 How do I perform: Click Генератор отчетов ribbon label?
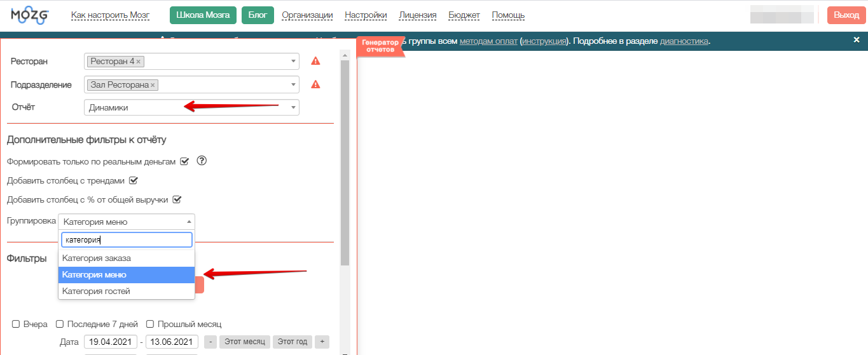tap(380, 46)
